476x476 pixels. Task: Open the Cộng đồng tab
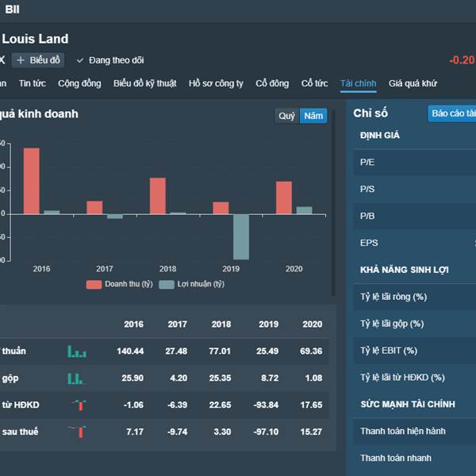click(79, 83)
